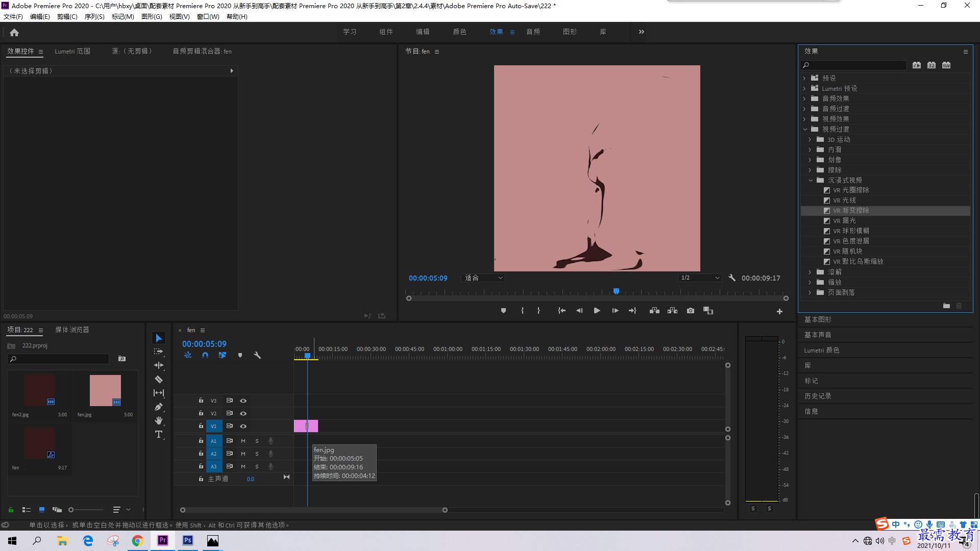The height and width of the screenshot is (551, 980).
Task: Open the 文件(F) menu
Action: click(13, 17)
